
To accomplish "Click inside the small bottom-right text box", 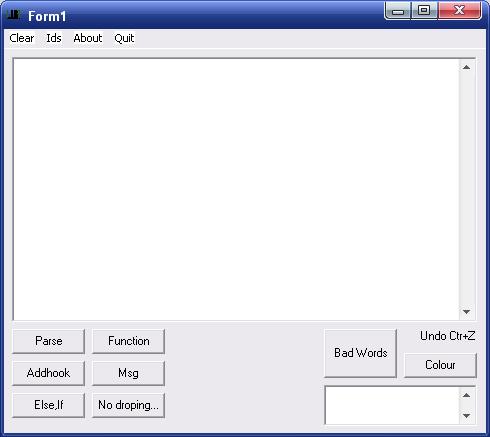I will point(392,405).
